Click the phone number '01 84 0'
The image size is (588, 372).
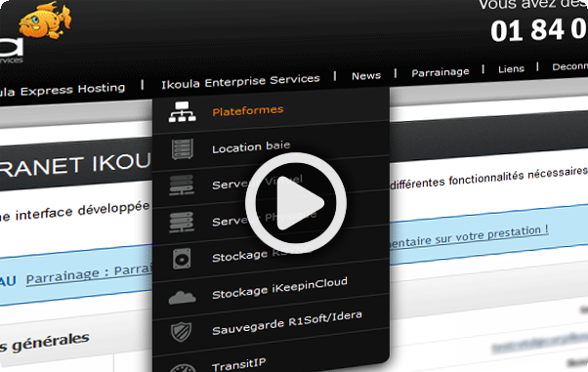[539, 30]
